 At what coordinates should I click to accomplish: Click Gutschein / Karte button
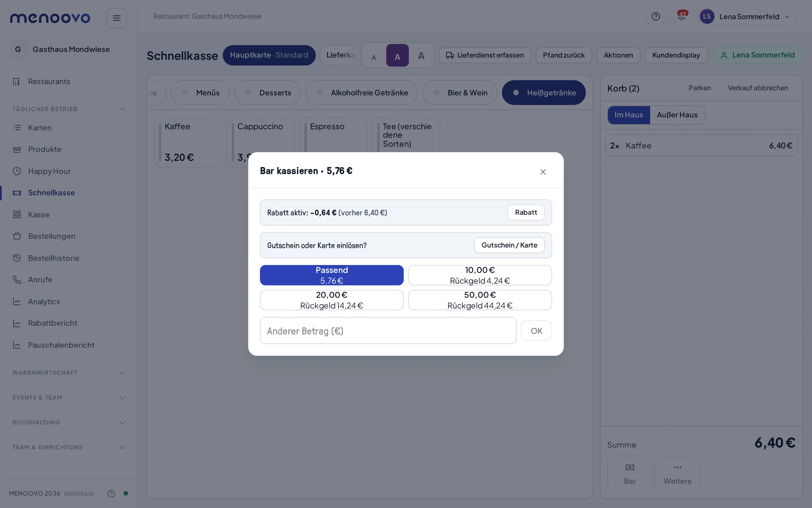coord(509,245)
